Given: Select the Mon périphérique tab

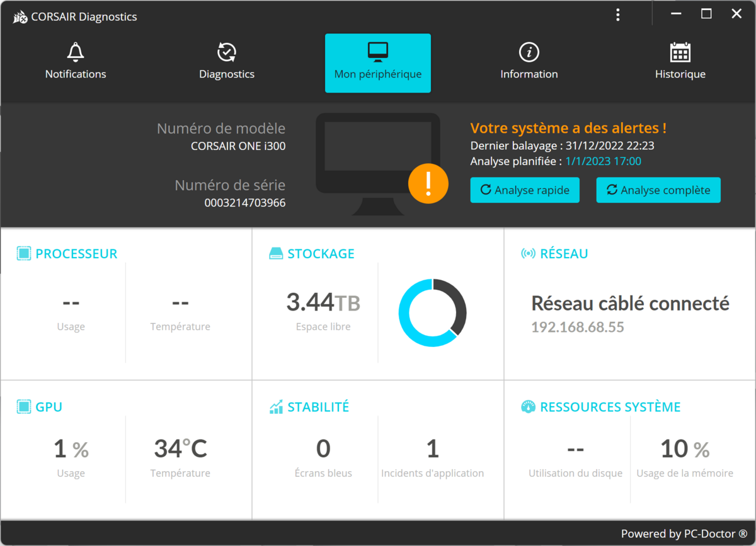Looking at the screenshot, I should tap(378, 63).
